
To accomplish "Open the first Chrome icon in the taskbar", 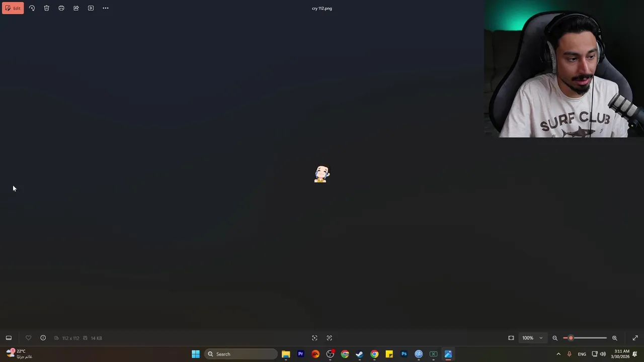I will [x=345, y=354].
